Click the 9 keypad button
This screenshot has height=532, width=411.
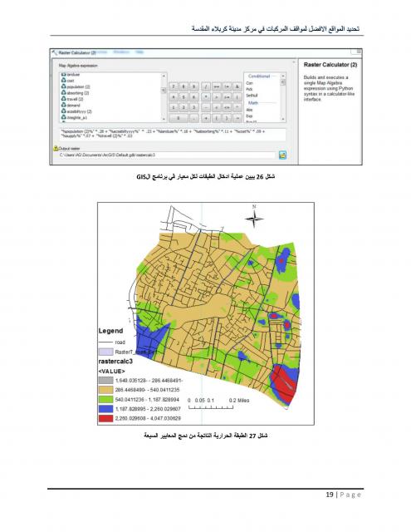click(193, 86)
